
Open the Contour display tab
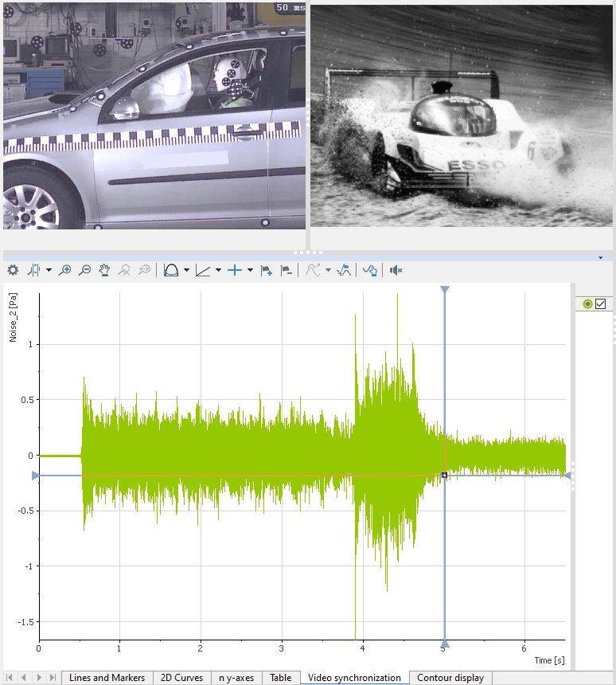click(x=450, y=678)
